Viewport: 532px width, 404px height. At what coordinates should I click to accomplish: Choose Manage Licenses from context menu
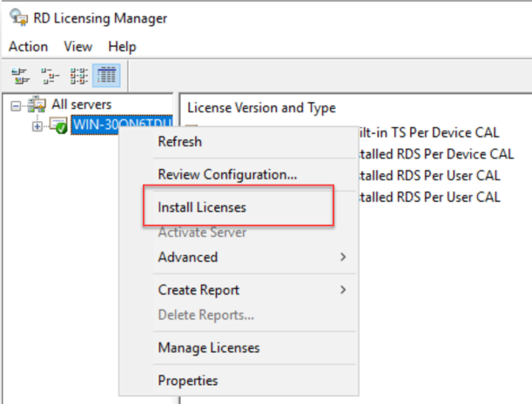(208, 347)
